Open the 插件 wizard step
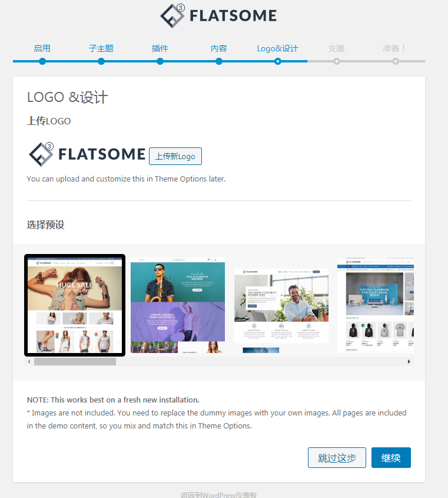The image size is (448, 498). 160,48
